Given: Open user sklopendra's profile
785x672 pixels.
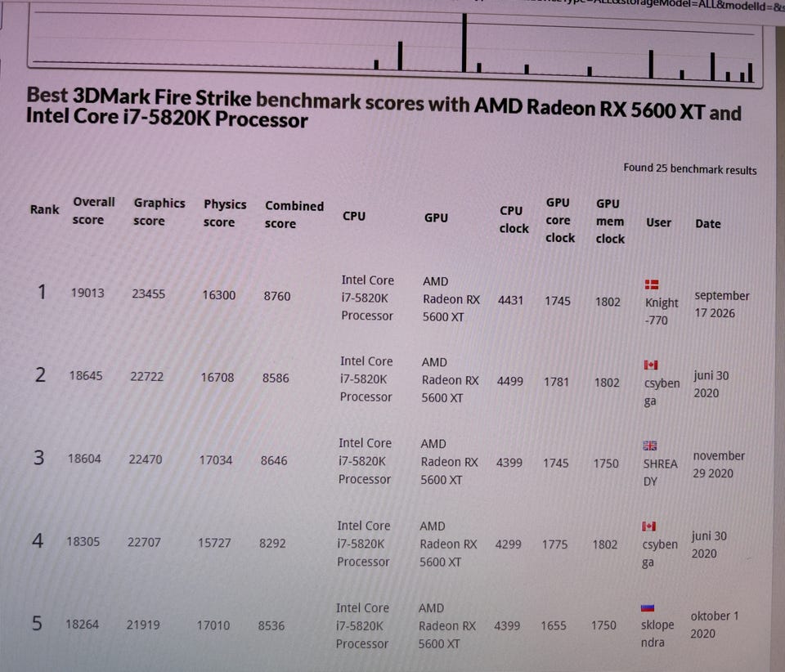Looking at the screenshot, I should click(x=657, y=634).
